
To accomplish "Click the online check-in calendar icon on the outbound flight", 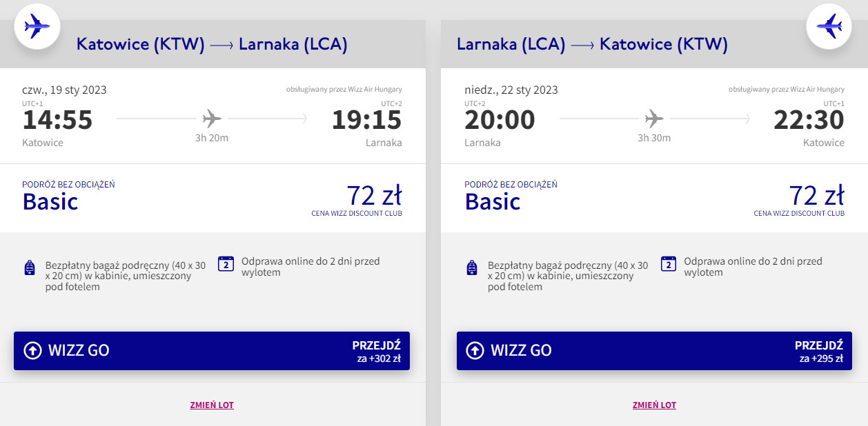I will (226, 264).
